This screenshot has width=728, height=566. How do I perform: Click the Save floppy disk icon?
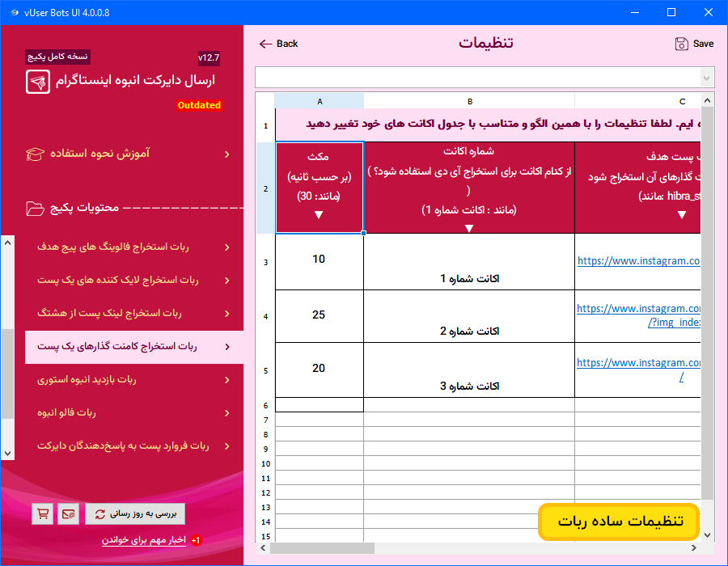pos(682,44)
